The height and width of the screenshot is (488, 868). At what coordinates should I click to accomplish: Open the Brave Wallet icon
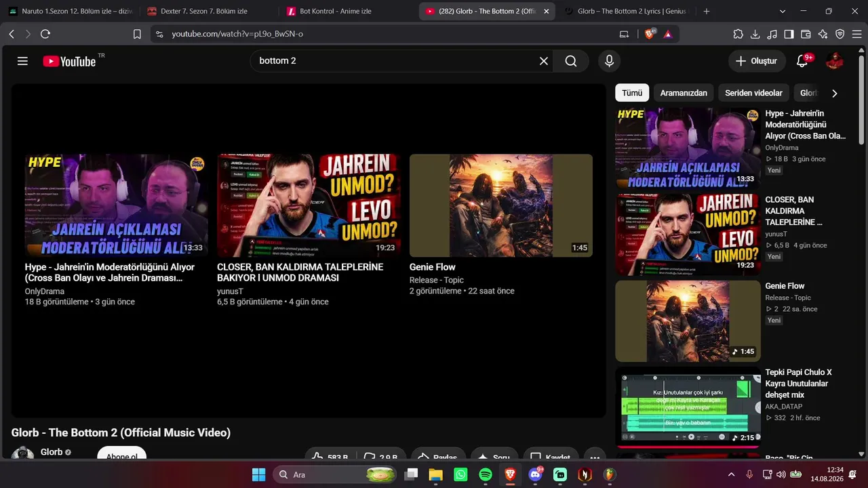coord(806,34)
